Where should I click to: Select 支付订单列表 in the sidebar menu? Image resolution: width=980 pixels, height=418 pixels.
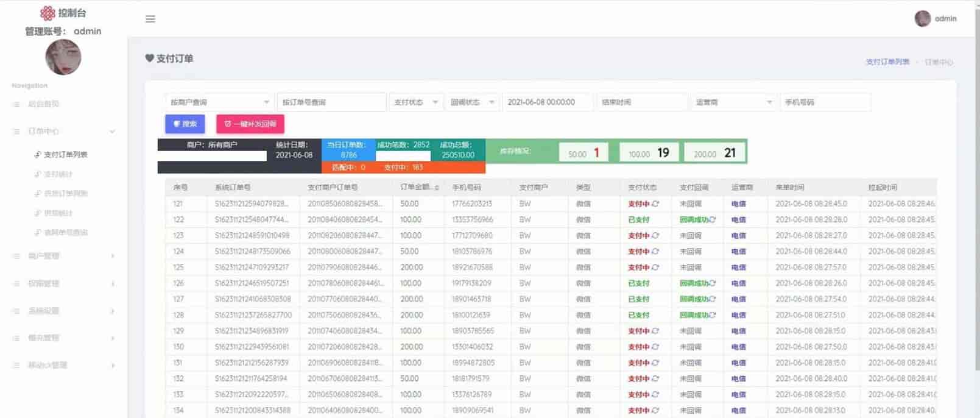click(x=65, y=155)
